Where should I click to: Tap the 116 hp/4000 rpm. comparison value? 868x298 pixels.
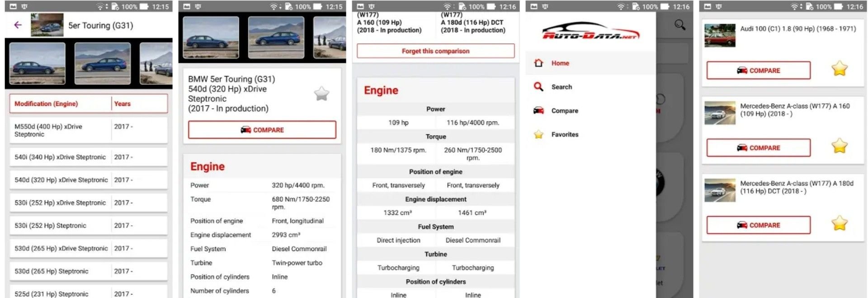click(x=473, y=123)
